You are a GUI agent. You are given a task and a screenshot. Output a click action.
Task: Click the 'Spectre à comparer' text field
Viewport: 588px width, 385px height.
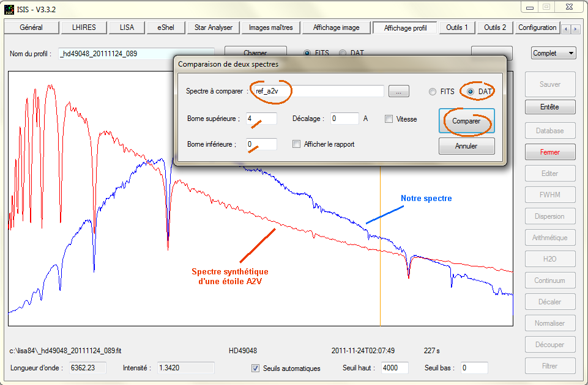click(x=317, y=91)
